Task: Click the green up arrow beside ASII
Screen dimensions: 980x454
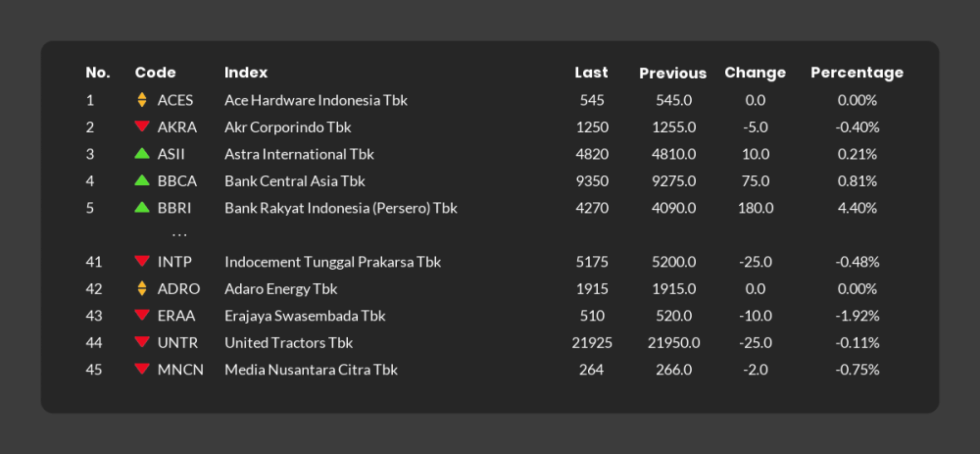Action: [142, 153]
